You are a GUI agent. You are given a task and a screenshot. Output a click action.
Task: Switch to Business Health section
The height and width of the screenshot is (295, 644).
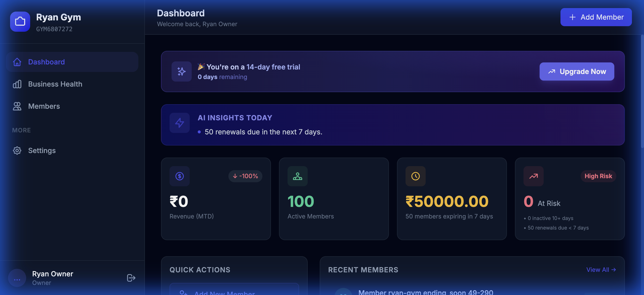point(55,84)
